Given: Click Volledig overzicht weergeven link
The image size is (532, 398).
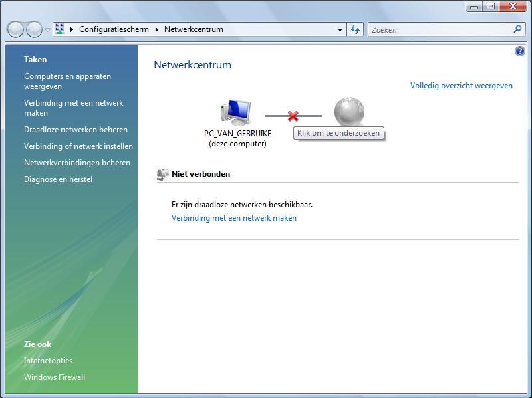Looking at the screenshot, I should [x=462, y=86].
